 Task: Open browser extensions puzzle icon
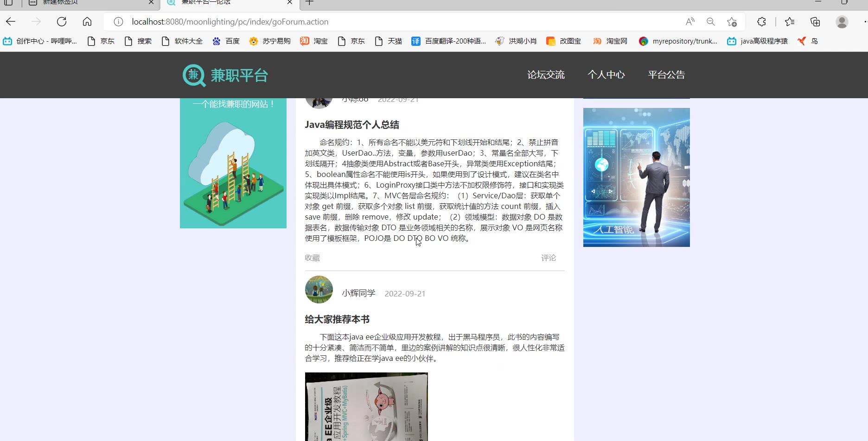[761, 22]
